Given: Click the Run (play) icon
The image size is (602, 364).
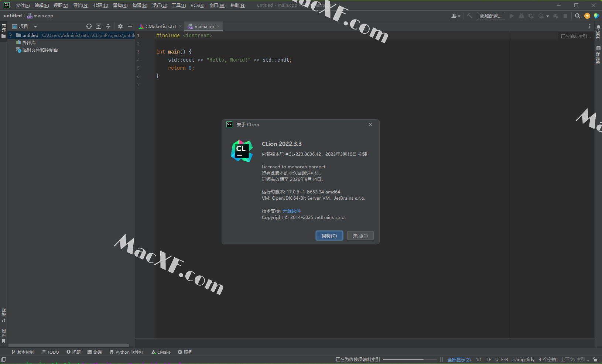Looking at the screenshot, I should (512, 16).
